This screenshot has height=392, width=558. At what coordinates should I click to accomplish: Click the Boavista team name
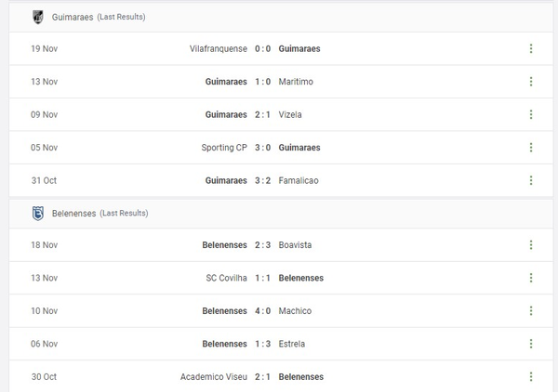[x=295, y=245]
